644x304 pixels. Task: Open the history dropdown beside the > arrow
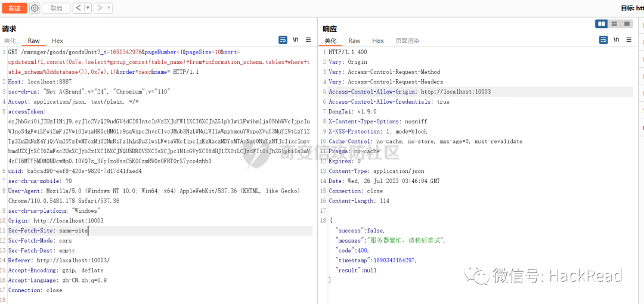109,8
